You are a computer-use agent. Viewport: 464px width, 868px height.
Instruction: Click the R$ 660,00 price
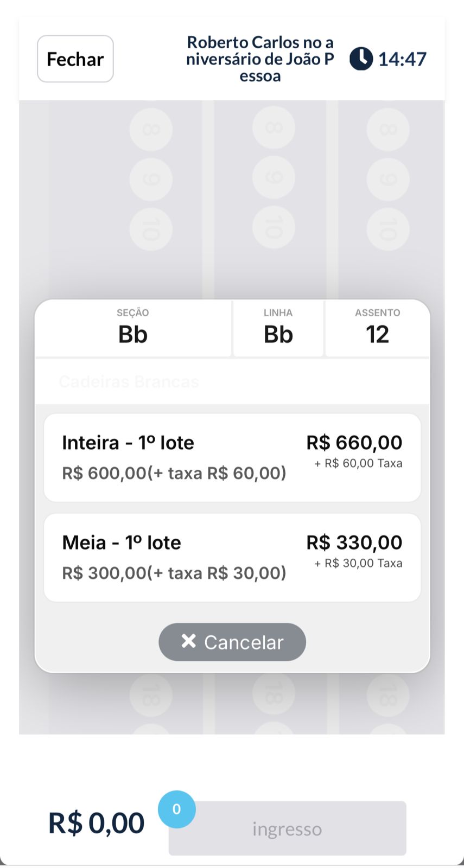click(x=354, y=443)
